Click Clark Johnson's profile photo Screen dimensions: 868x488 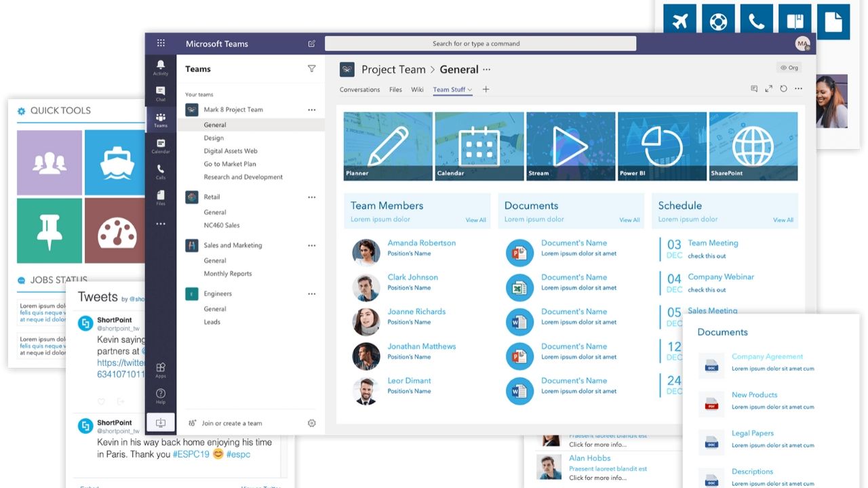(366, 287)
